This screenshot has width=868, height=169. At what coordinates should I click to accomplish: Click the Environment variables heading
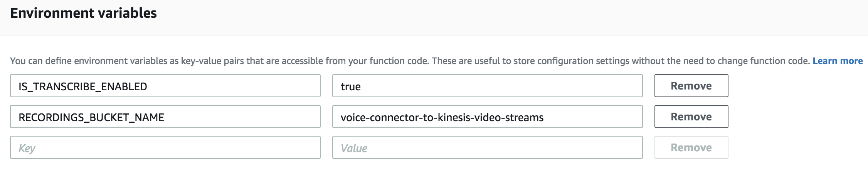point(84,13)
